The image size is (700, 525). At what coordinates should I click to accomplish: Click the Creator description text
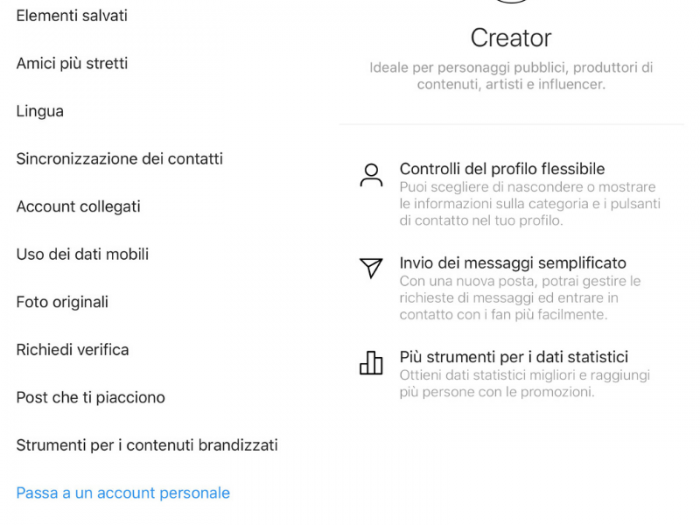coord(511,76)
